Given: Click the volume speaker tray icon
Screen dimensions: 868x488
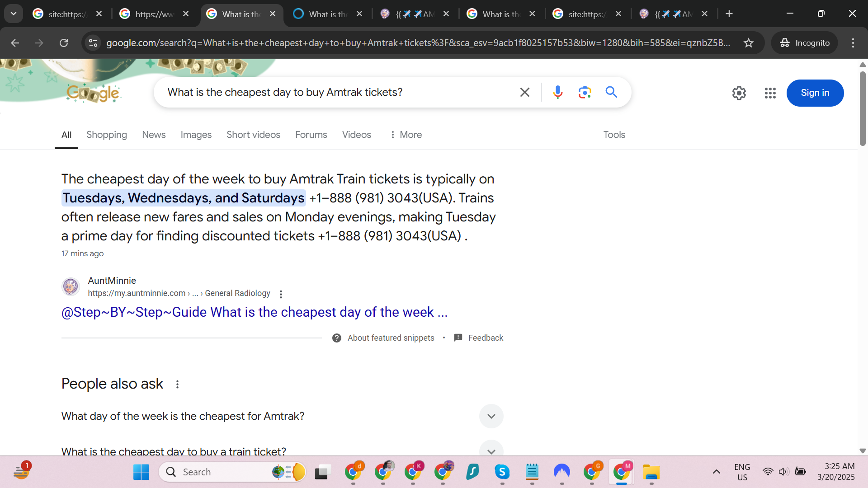Looking at the screenshot, I should point(783,472).
